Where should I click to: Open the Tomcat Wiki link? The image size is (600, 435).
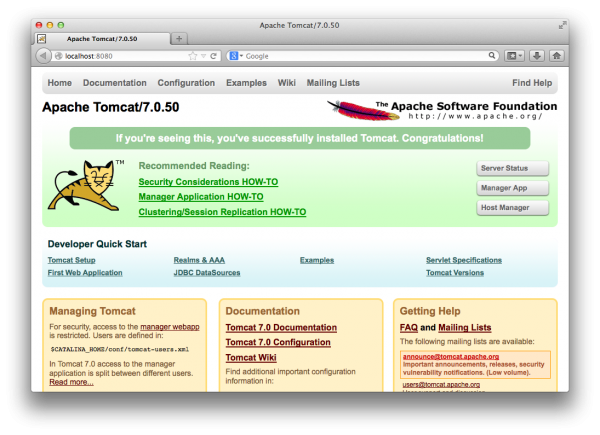pos(251,357)
